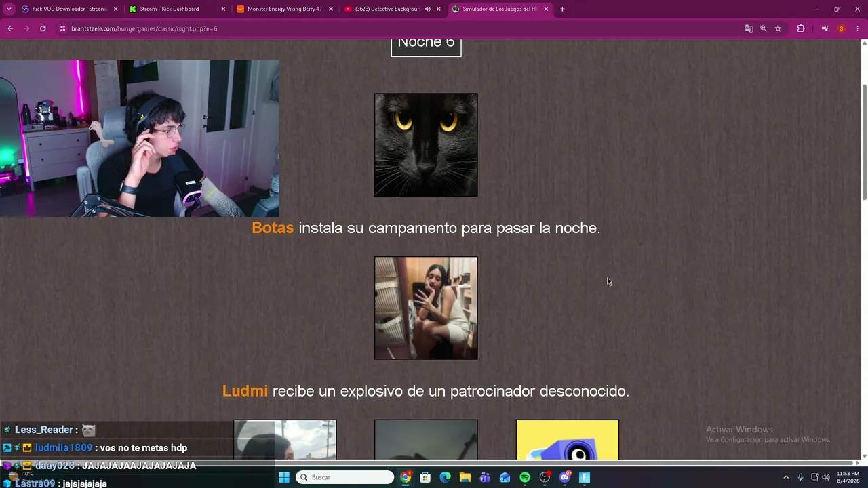Close the Kick VOD Downloader tab

click(x=115, y=9)
